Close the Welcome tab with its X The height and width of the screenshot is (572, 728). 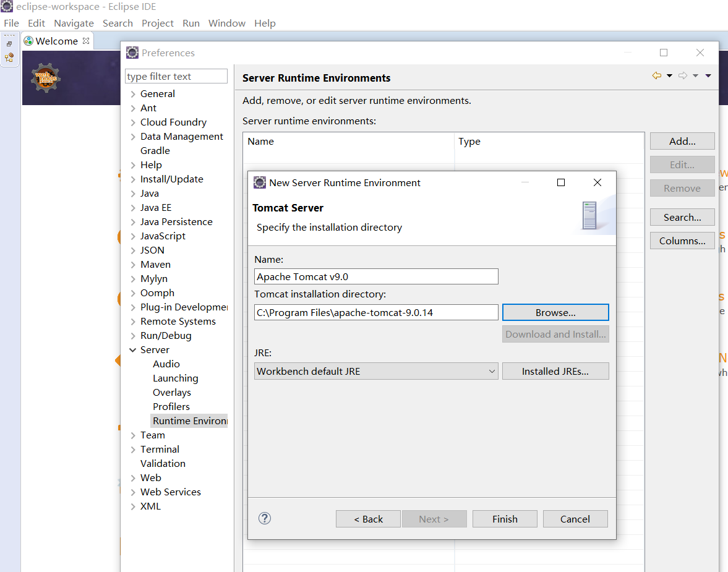[x=86, y=41]
